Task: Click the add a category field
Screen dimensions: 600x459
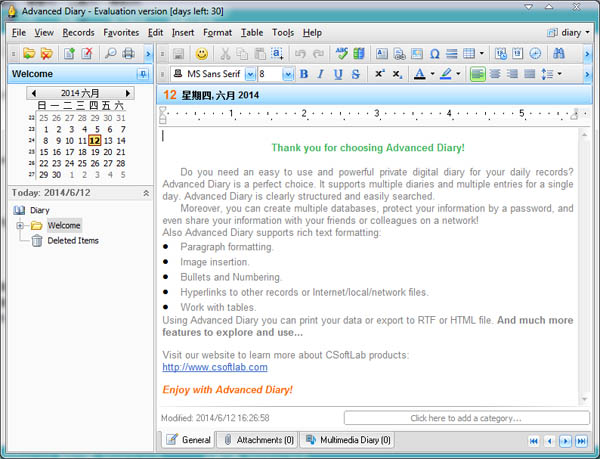Action: (x=466, y=418)
